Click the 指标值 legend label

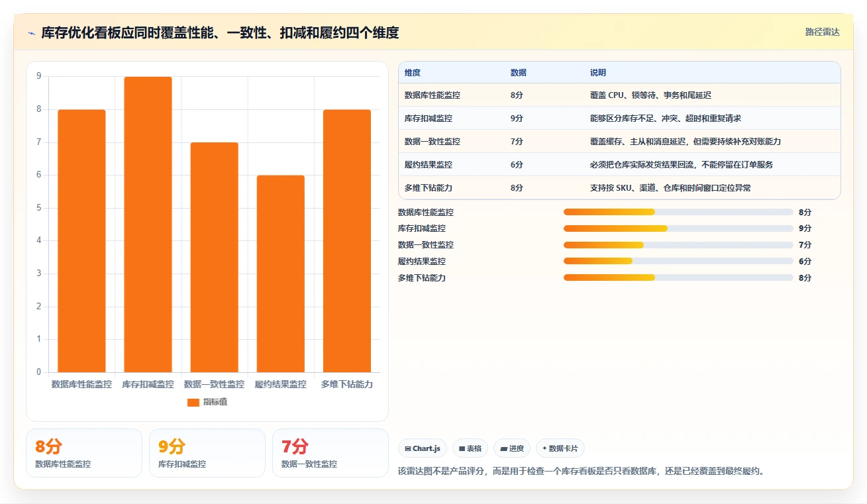click(215, 402)
